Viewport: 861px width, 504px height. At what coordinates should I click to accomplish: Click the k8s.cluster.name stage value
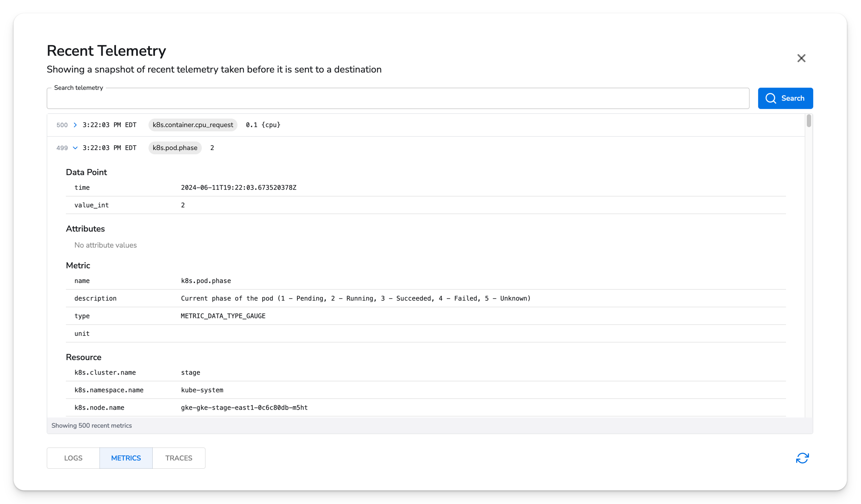click(x=191, y=372)
